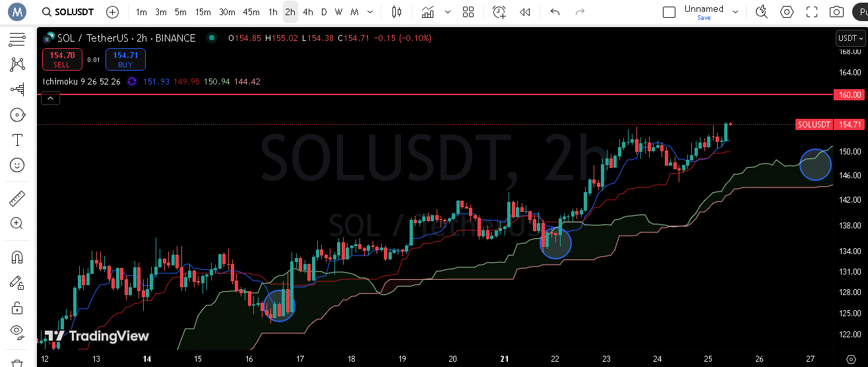Expand the manage layouts dropdown
Image resolution: width=868 pixels, height=367 pixels.
click(736, 12)
